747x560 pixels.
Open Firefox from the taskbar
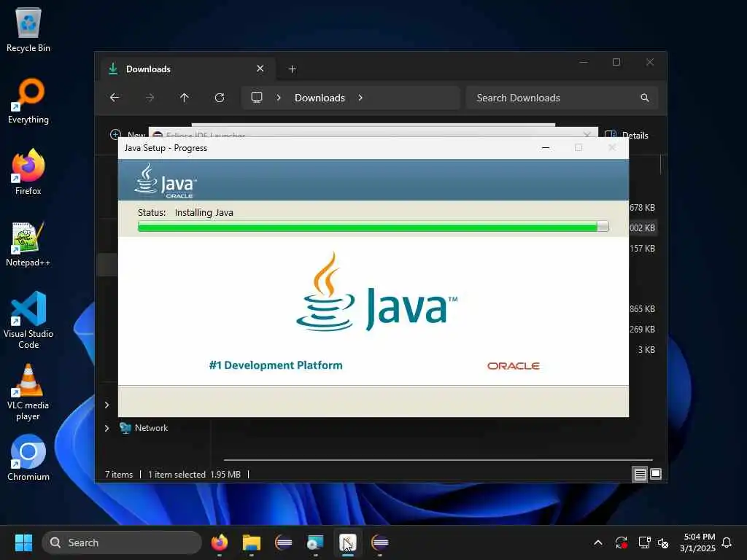click(220, 542)
